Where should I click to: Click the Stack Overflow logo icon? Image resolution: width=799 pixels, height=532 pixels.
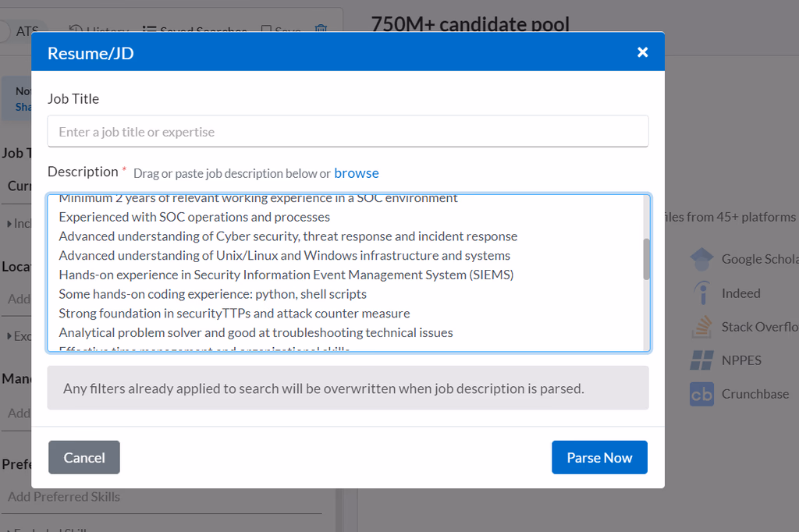[x=702, y=327]
